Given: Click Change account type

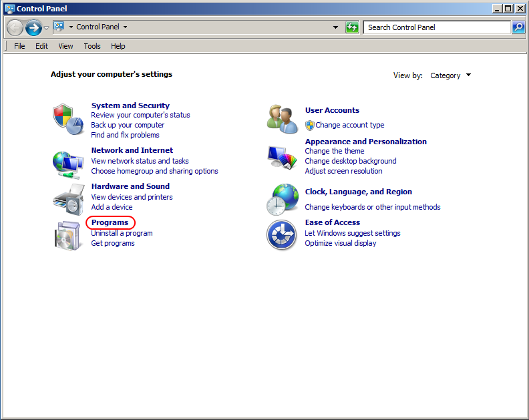Looking at the screenshot, I should pyautogui.click(x=350, y=125).
